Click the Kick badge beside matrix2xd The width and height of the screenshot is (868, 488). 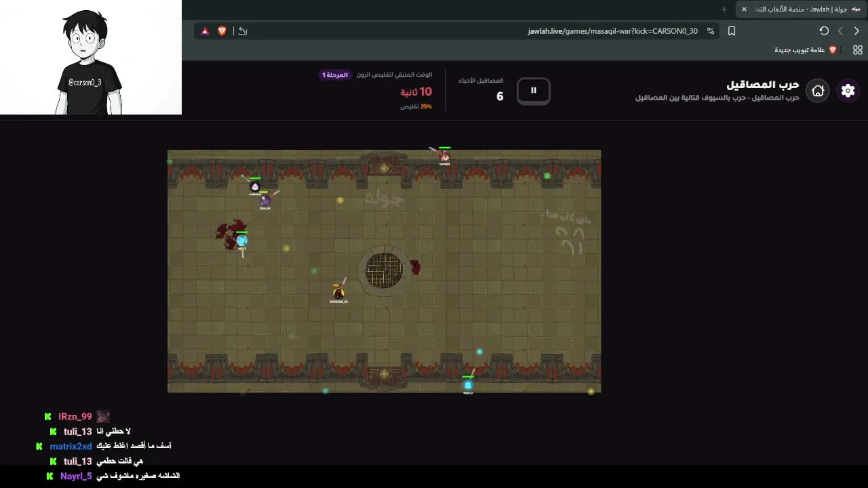[x=39, y=447]
